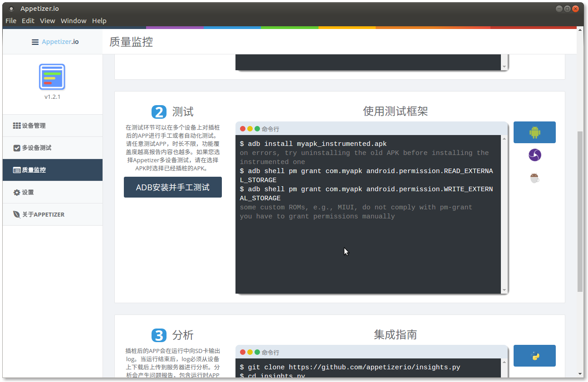Click the Appetizer.io header logo text
Image resolution: width=588 pixels, height=382 pixels.
point(60,42)
